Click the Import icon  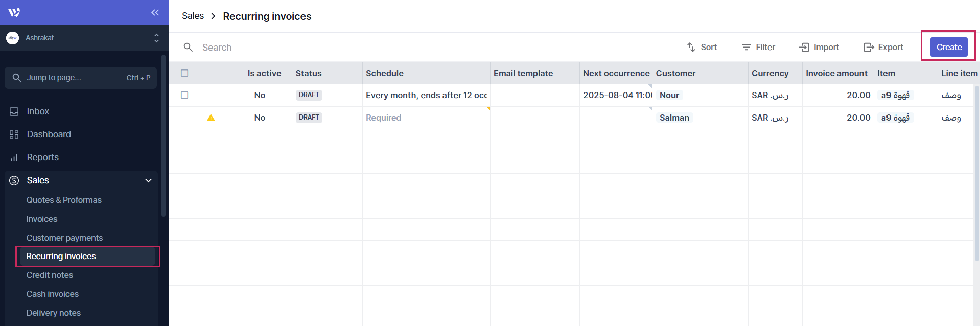point(804,47)
